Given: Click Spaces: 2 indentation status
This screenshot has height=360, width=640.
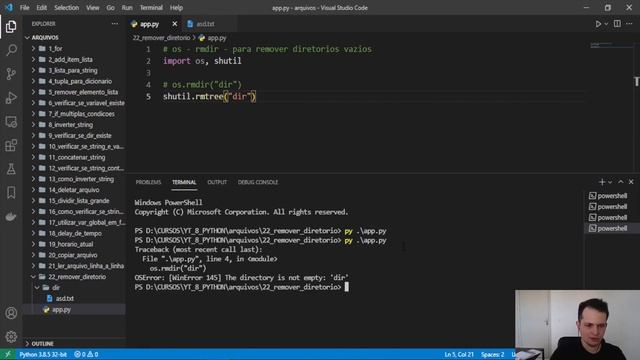Looking at the screenshot, I should (x=492, y=354).
